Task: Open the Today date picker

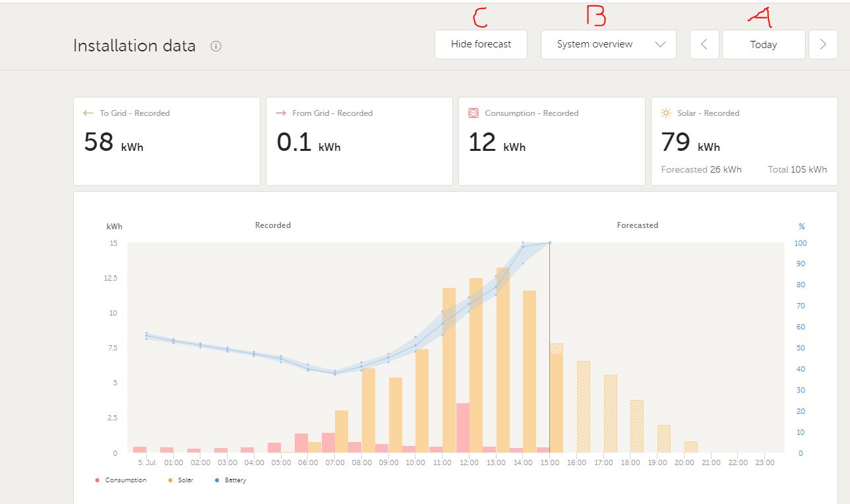Action: coord(764,45)
